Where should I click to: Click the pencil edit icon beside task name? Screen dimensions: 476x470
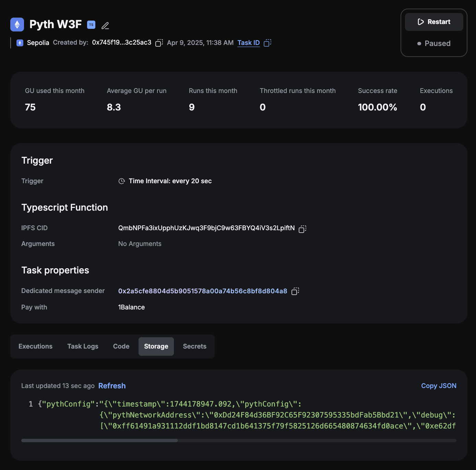coord(105,25)
